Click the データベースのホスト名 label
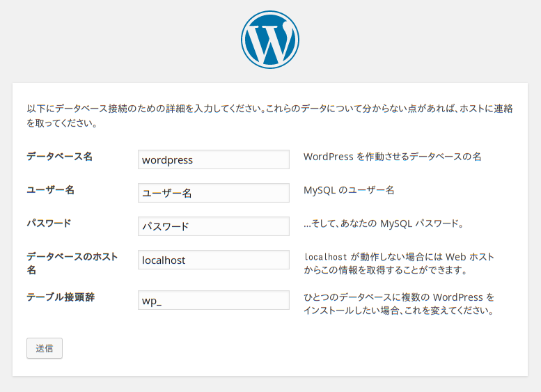Image resolution: width=541 pixels, height=392 pixels. pos(72,263)
